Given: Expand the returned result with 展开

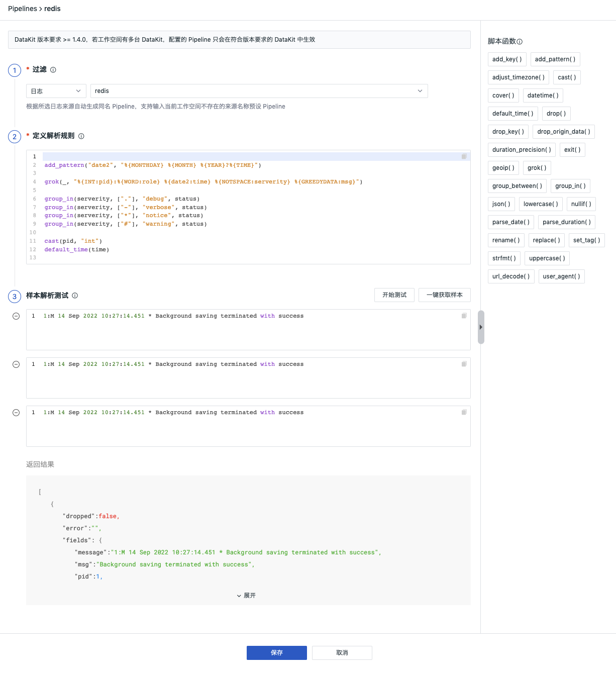Looking at the screenshot, I should click(x=246, y=596).
